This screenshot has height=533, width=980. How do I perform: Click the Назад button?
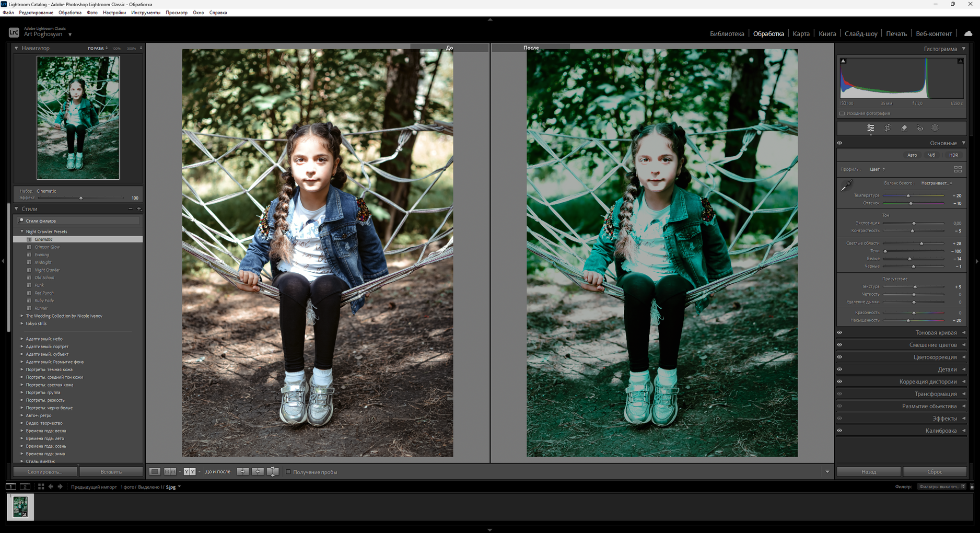869,472
